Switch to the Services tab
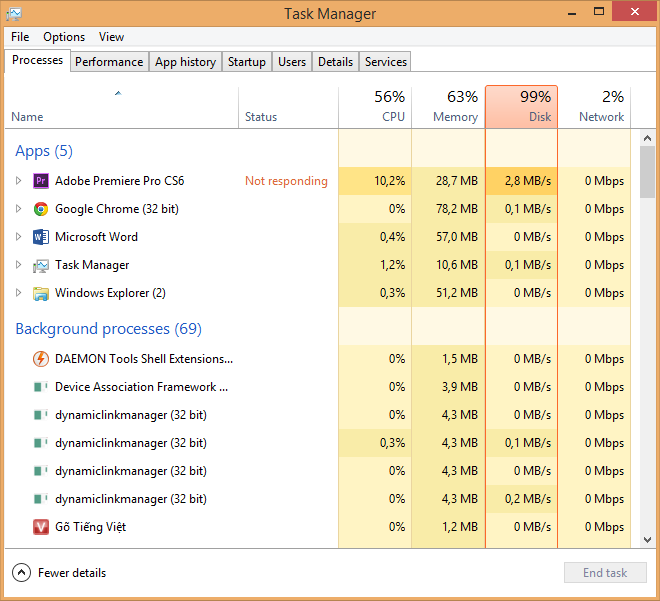The image size is (660, 601). (386, 62)
